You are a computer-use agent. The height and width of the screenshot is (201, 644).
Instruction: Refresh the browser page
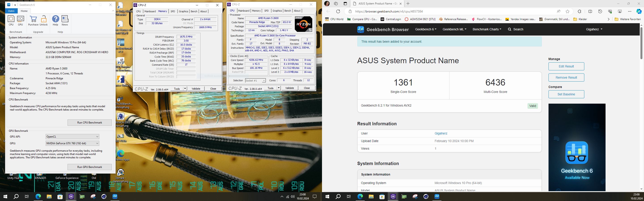tap(338, 11)
